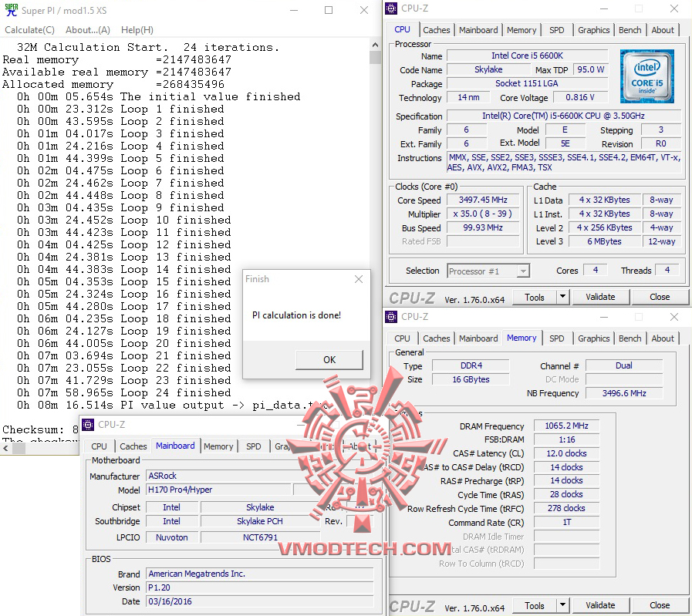Viewport: 692px width, 616px height.
Task: Close the Finish dialog with the X
Action: click(359, 279)
